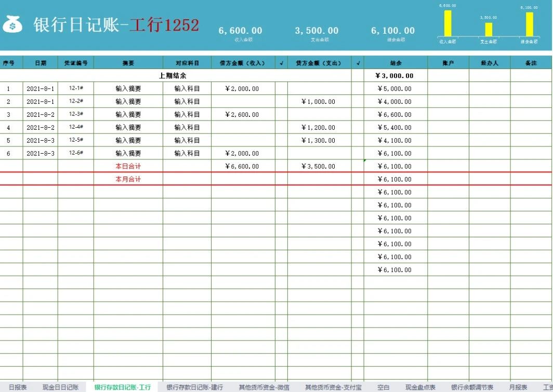
Task: Open the 银行存款日记账-建行 sheet tab
Action: pyautogui.click(x=194, y=387)
